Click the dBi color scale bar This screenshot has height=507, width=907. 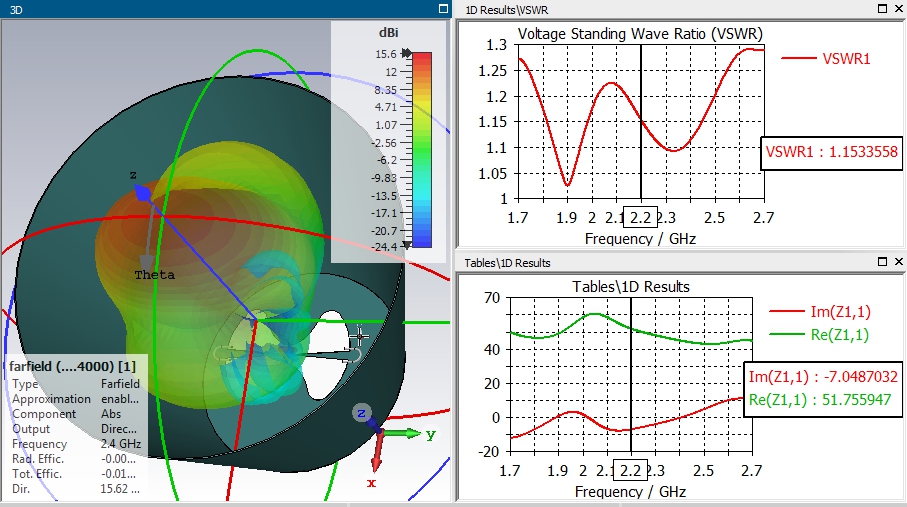point(421,149)
